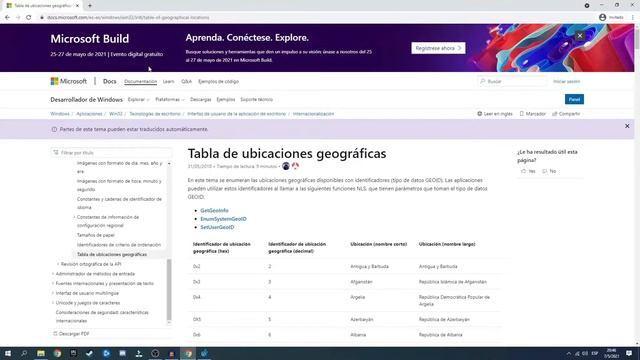Open taskbar search magnifier
The height and width of the screenshot is (360, 640).
(x=24, y=353)
